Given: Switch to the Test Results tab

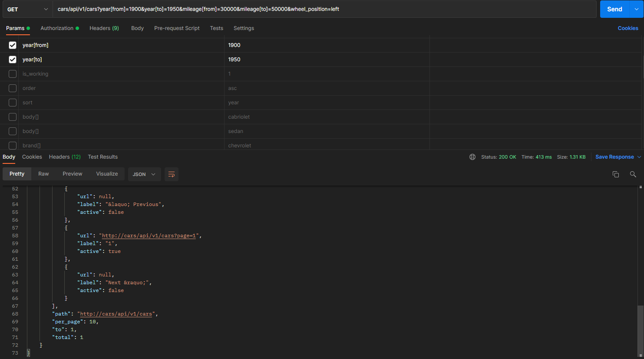Looking at the screenshot, I should 103,157.
